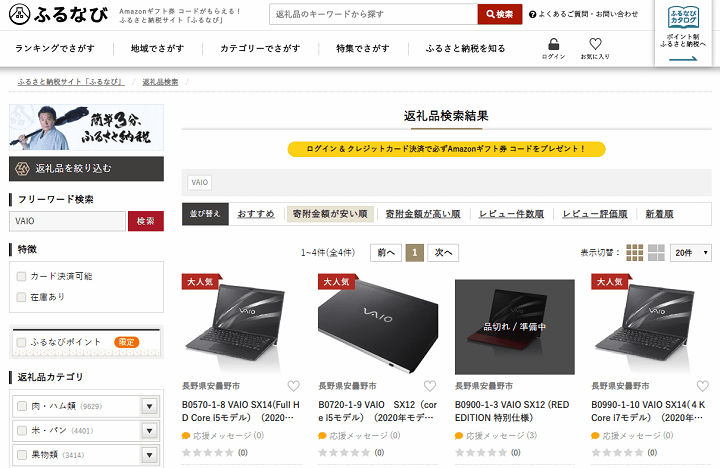Screen dimensions: 720x468
Task: Click the yellow Amazonギフト券 promo banner
Action: coord(446,149)
